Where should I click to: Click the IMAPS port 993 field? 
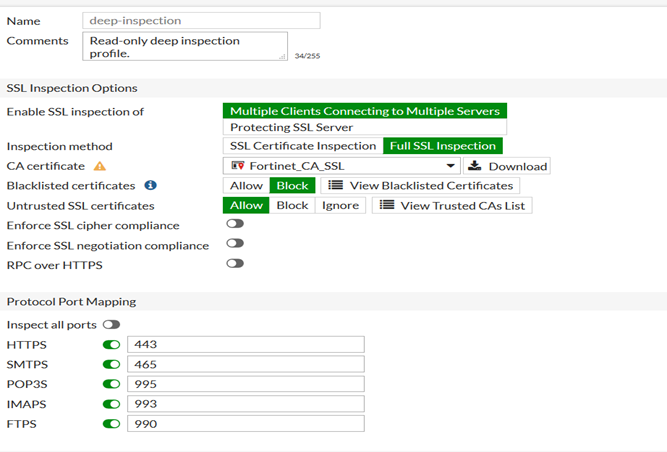point(245,404)
